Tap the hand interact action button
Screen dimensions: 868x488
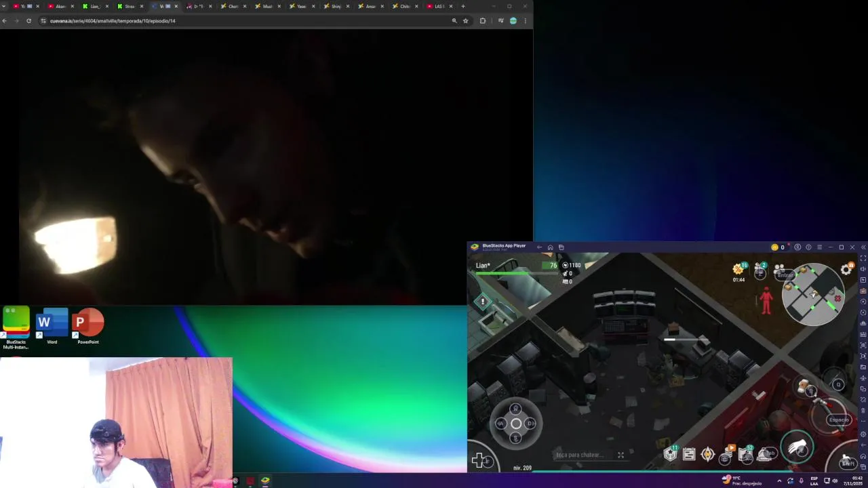(x=797, y=447)
